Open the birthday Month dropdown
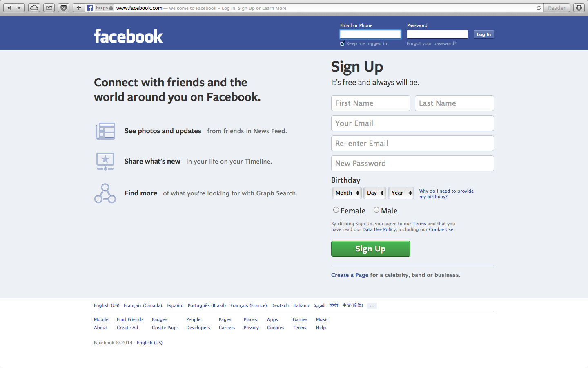The height and width of the screenshot is (368, 588). [347, 193]
